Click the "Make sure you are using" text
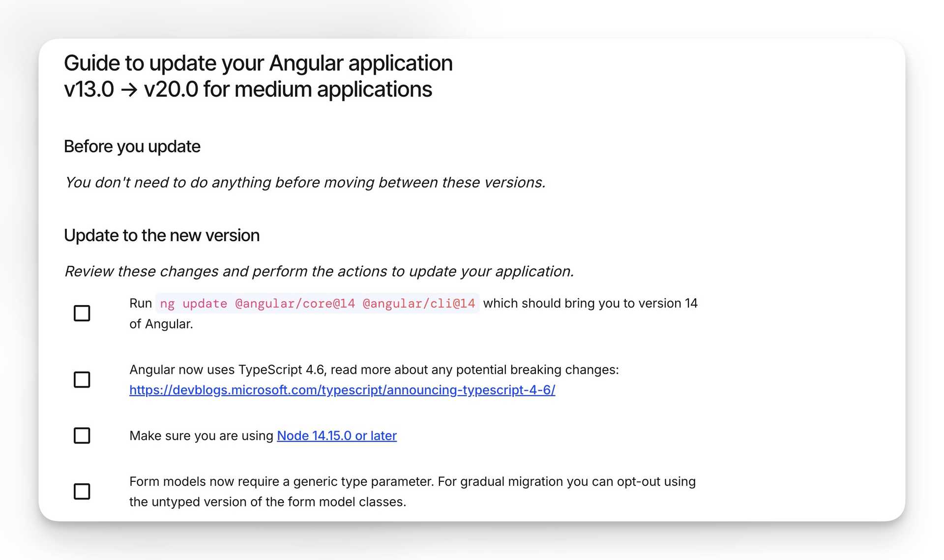944x560 pixels. tap(202, 435)
